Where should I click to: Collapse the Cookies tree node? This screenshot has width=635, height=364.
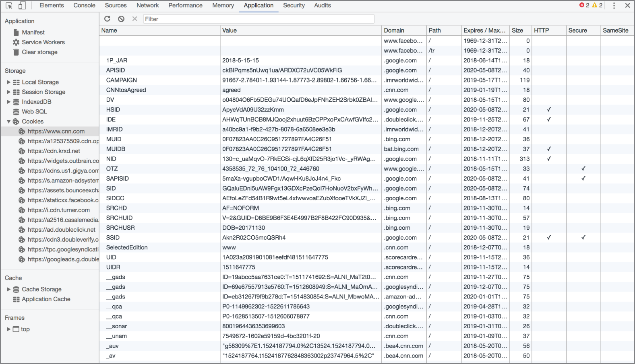tap(9, 121)
